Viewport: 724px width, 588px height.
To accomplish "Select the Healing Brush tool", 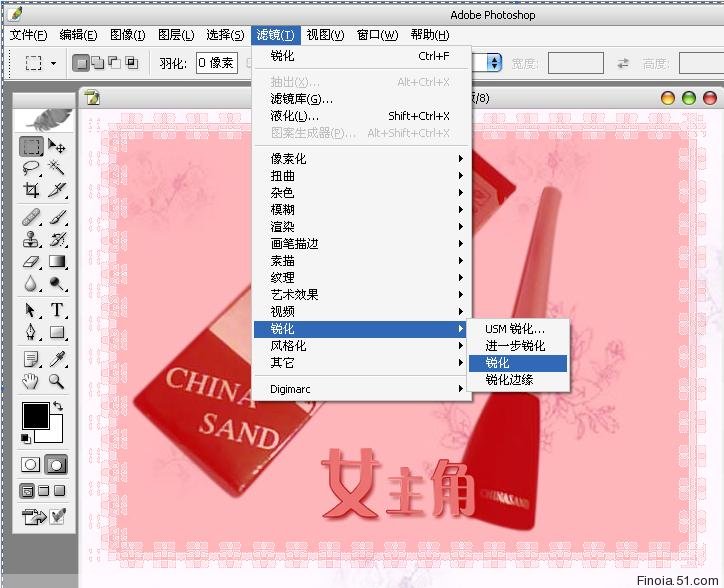I will (31, 217).
